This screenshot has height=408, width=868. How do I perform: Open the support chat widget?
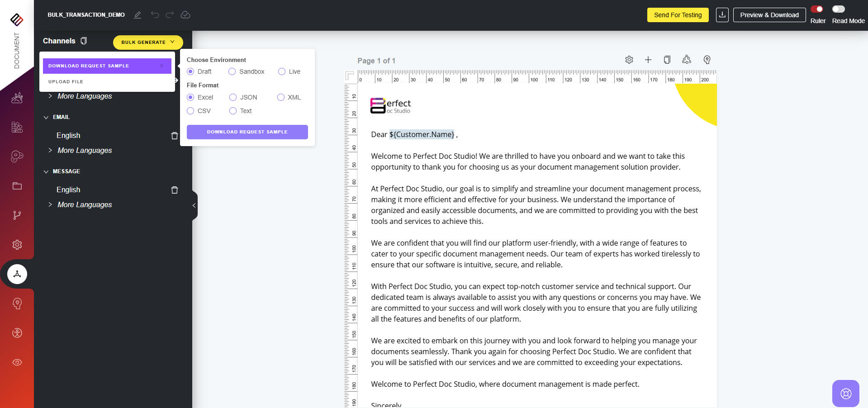pos(845,394)
